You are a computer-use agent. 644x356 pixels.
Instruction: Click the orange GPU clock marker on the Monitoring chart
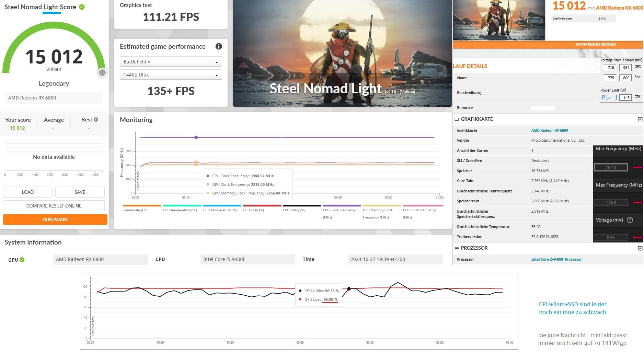[196, 163]
